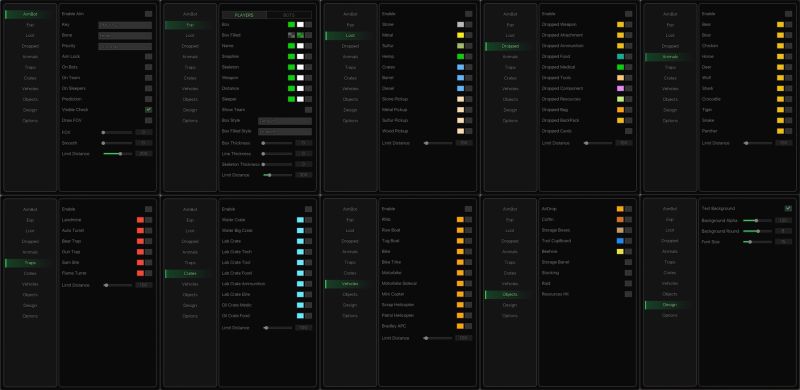Toggle the On Sleepers checkbox

(x=148, y=88)
